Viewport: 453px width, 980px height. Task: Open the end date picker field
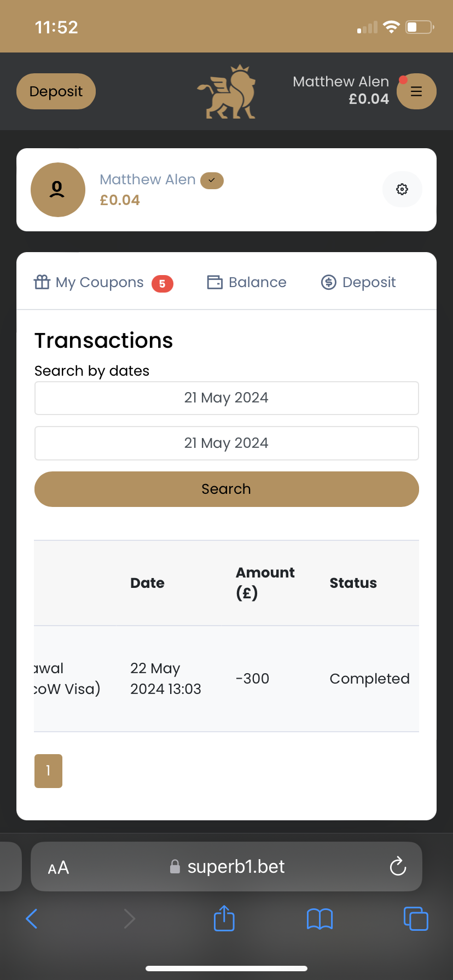[x=226, y=443]
